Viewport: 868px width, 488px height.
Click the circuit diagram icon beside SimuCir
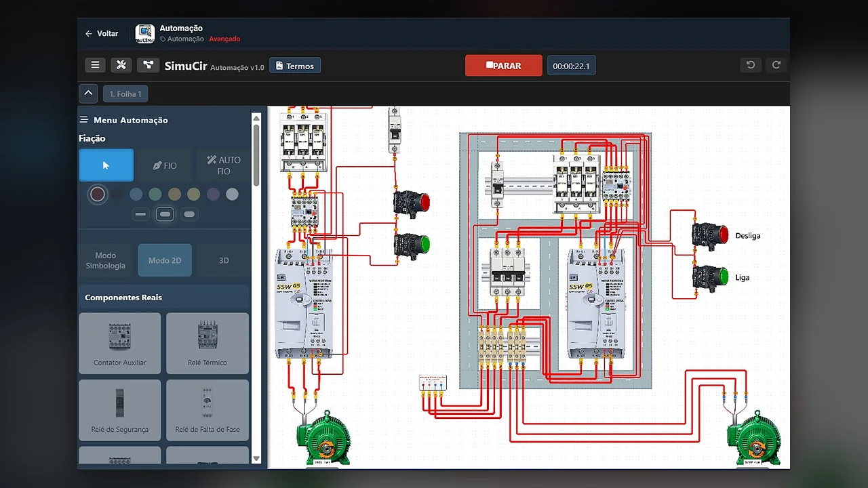pos(148,65)
